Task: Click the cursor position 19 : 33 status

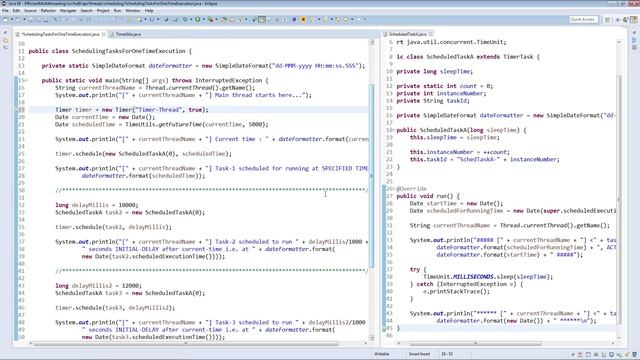Action: 447,354
